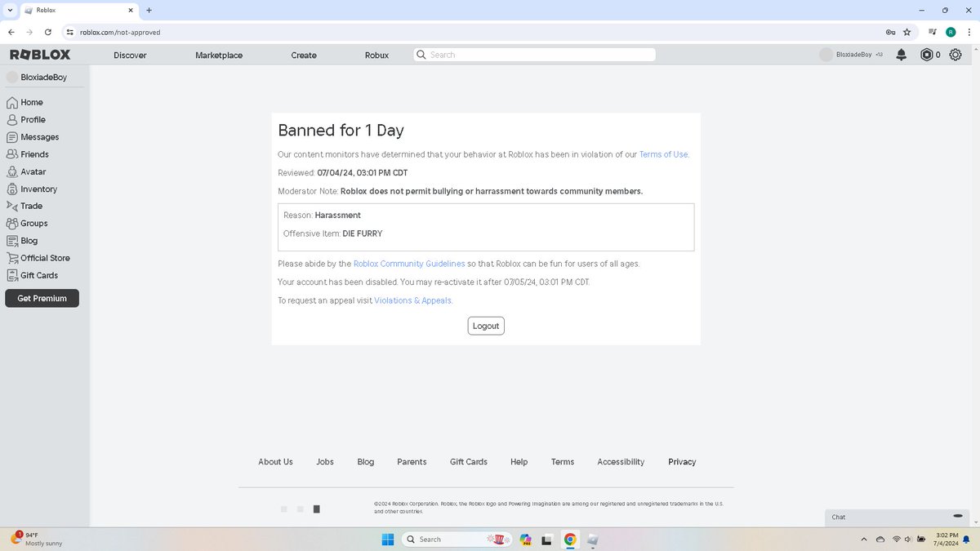Go to Friends in the sidebar

click(28, 154)
